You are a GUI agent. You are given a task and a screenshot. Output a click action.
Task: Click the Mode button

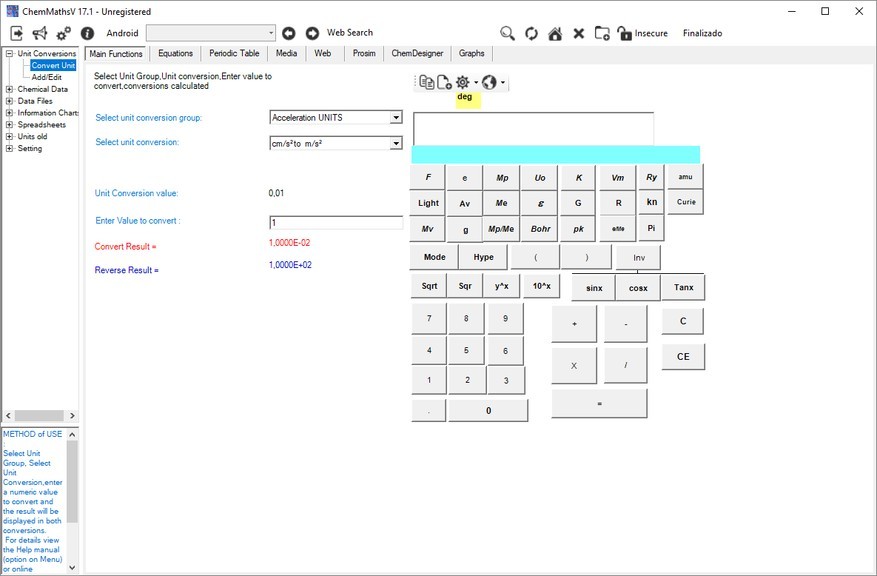(x=434, y=257)
